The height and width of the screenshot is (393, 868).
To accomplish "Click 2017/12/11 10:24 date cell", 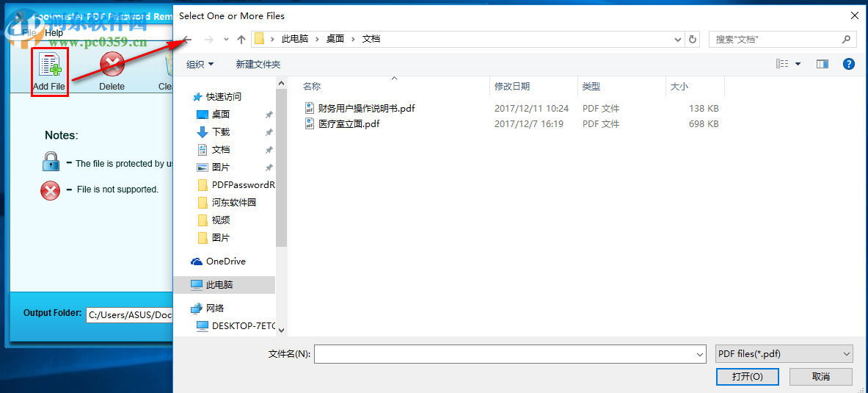I will [x=531, y=109].
